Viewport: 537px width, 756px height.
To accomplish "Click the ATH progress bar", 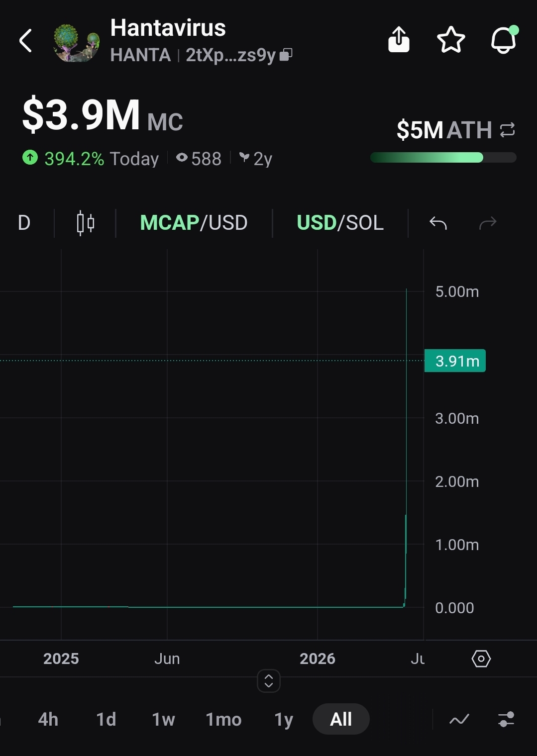I will pyautogui.click(x=443, y=158).
